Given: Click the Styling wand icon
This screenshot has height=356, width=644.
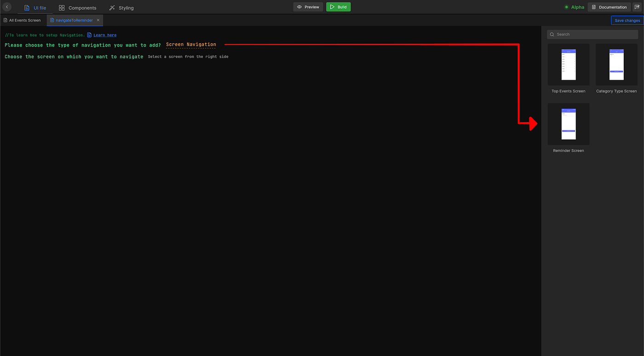Looking at the screenshot, I should pyautogui.click(x=111, y=7).
